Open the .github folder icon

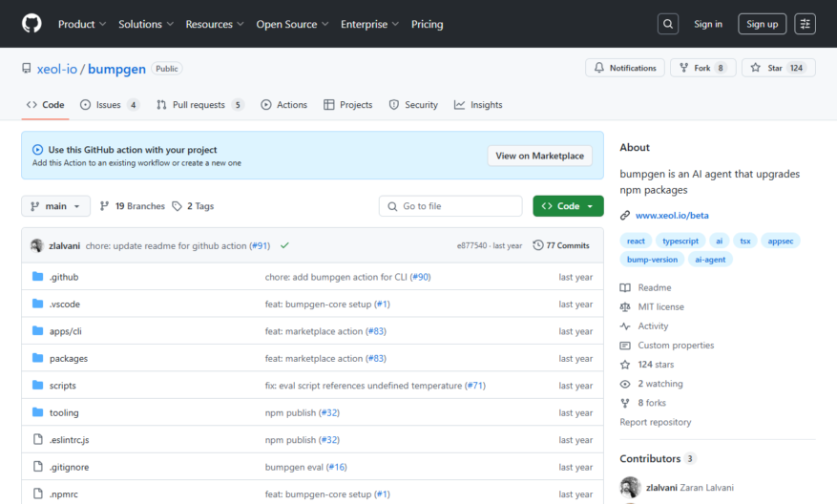37,277
